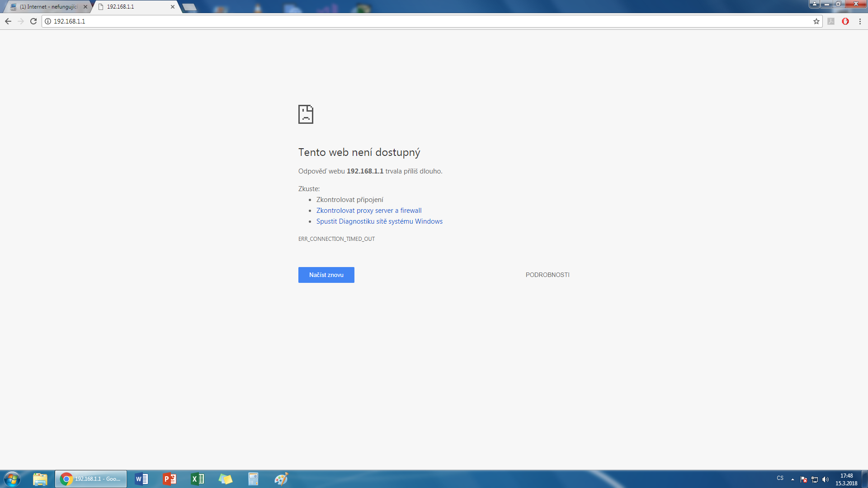Click the Adobe Acrobat extension icon
868x488 pixels.
click(831, 21)
